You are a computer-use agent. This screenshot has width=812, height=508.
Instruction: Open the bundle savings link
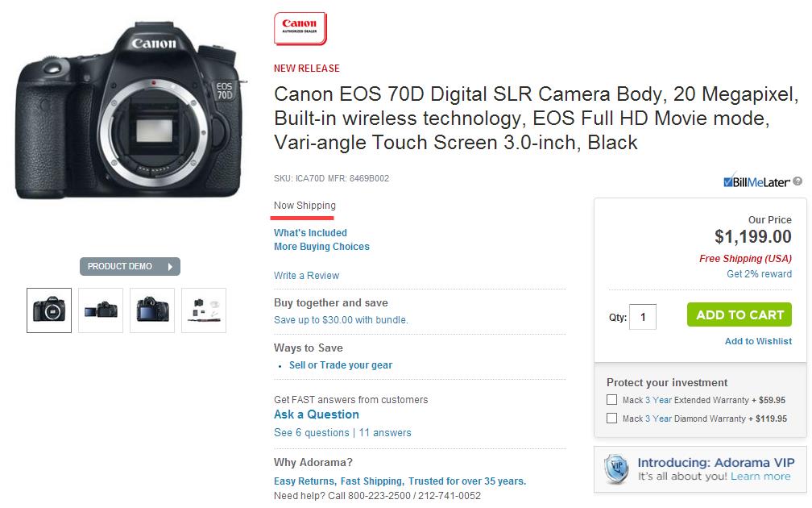coord(341,319)
